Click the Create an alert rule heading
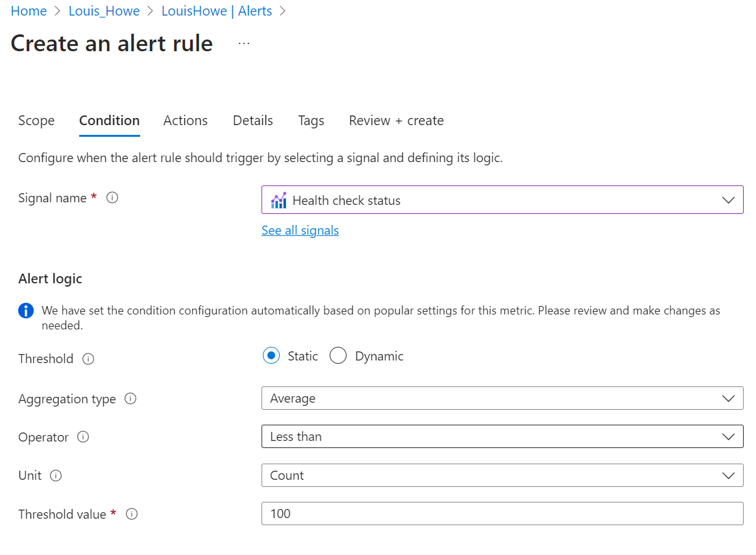The width and height of the screenshot is (756, 555). tap(112, 43)
